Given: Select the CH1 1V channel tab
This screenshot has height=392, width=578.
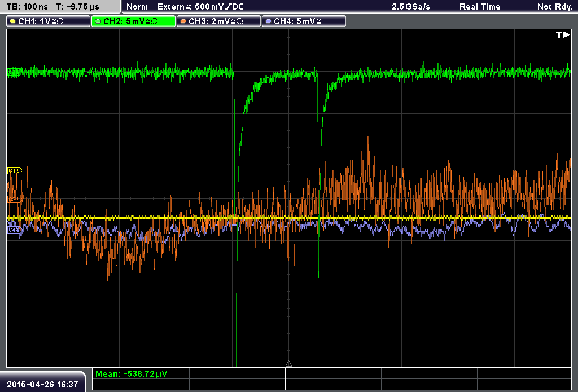Looking at the screenshot, I should point(49,21).
